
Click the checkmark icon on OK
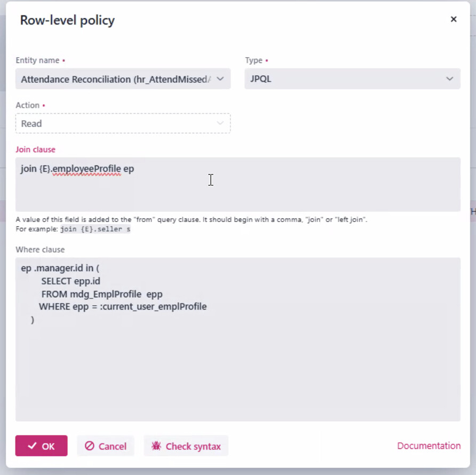[32, 446]
